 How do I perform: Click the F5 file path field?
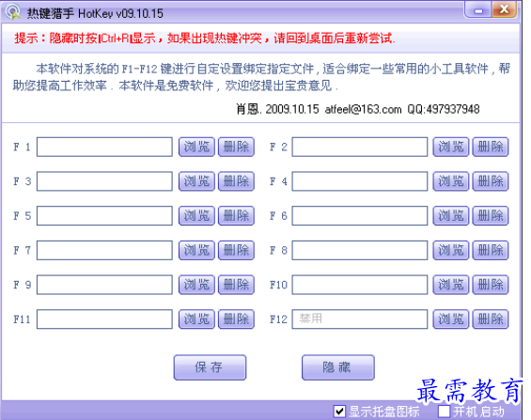(x=104, y=215)
